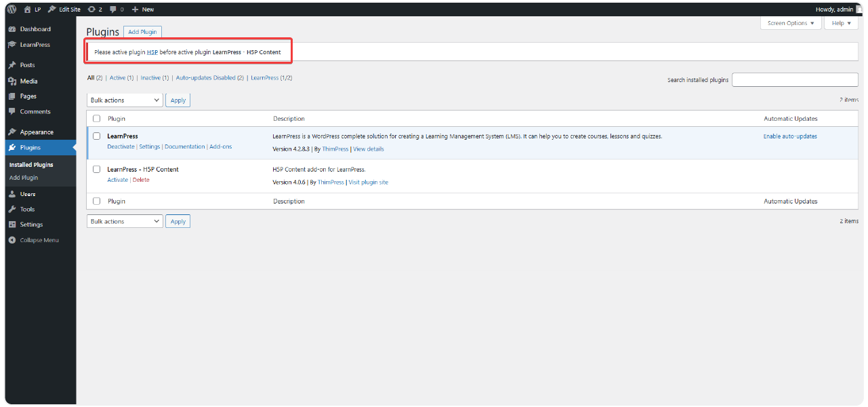
Task: Click the Media icon in sidebar
Action: coord(12,81)
